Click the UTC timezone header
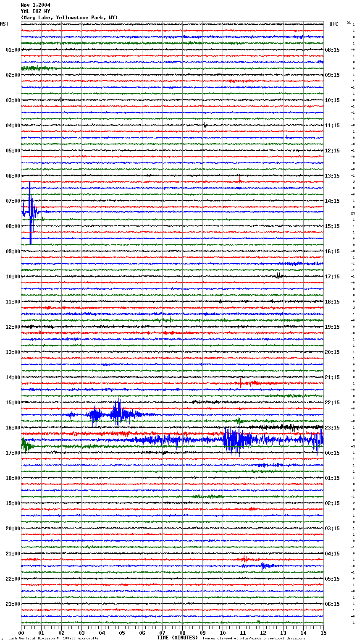This screenshot has height=644, width=357. pyautogui.click(x=334, y=24)
